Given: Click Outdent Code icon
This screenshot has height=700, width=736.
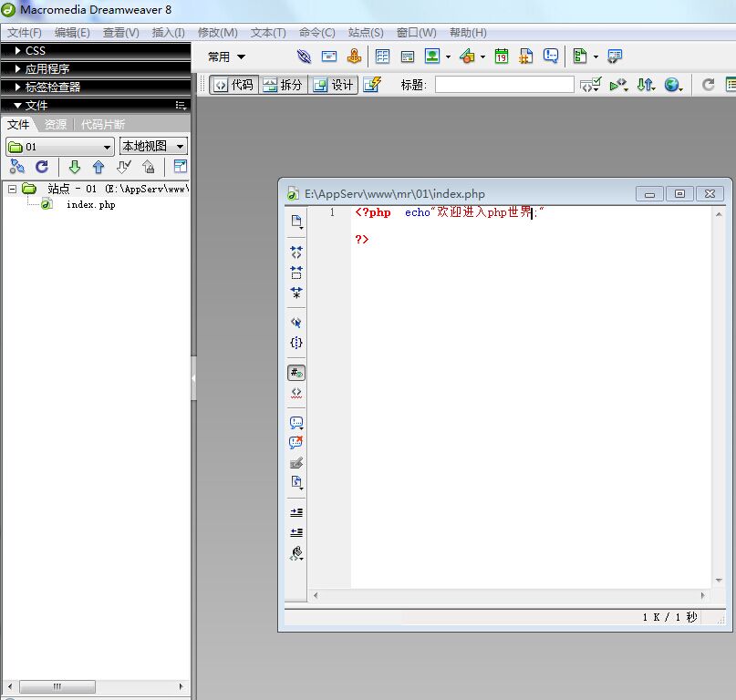Looking at the screenshot, I should (296, 532).
